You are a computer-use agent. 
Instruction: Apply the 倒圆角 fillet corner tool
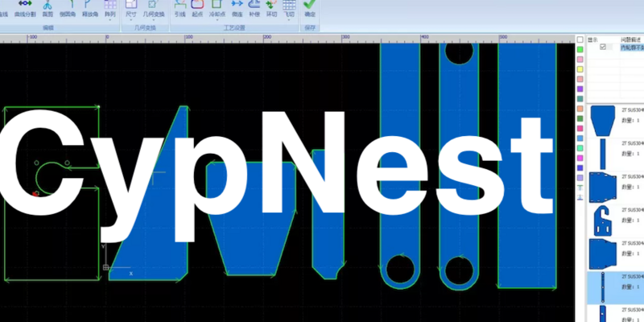click(68, 9)
